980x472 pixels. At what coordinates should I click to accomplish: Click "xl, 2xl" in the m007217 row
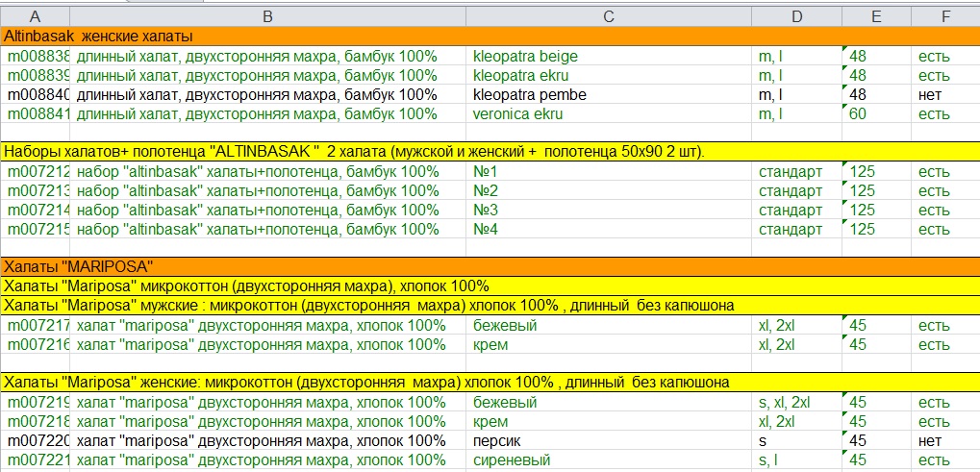pos(776,326)
